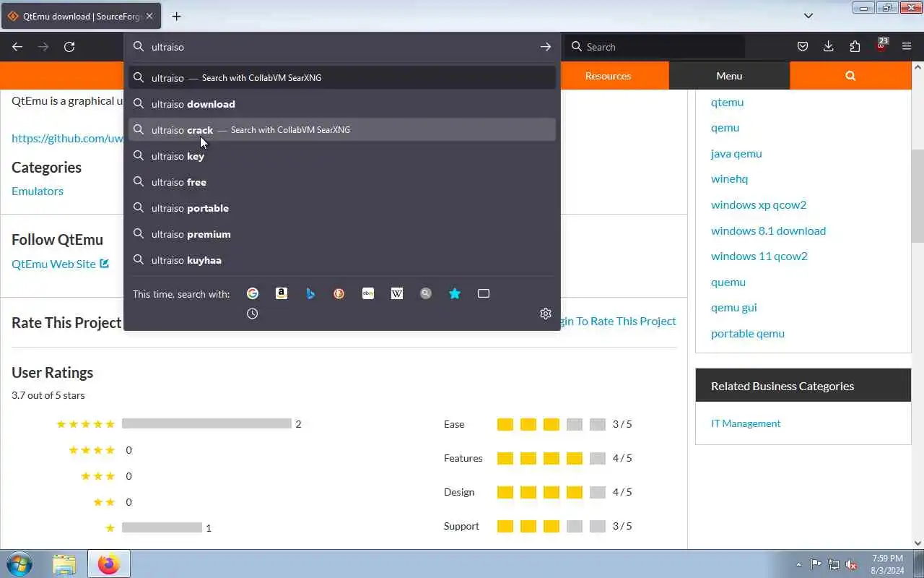Choose suggestion 'ultraiso crack'
This screenshot has height=578, width=924.
point(342,130)
